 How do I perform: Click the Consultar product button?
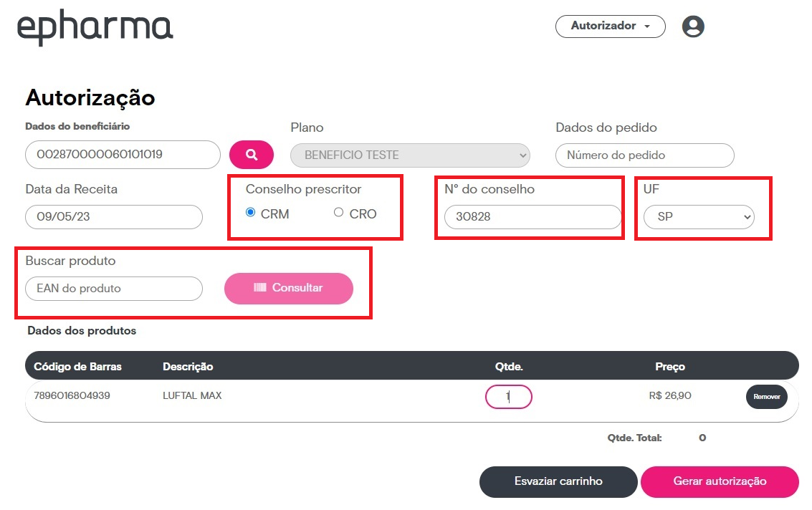288,289
